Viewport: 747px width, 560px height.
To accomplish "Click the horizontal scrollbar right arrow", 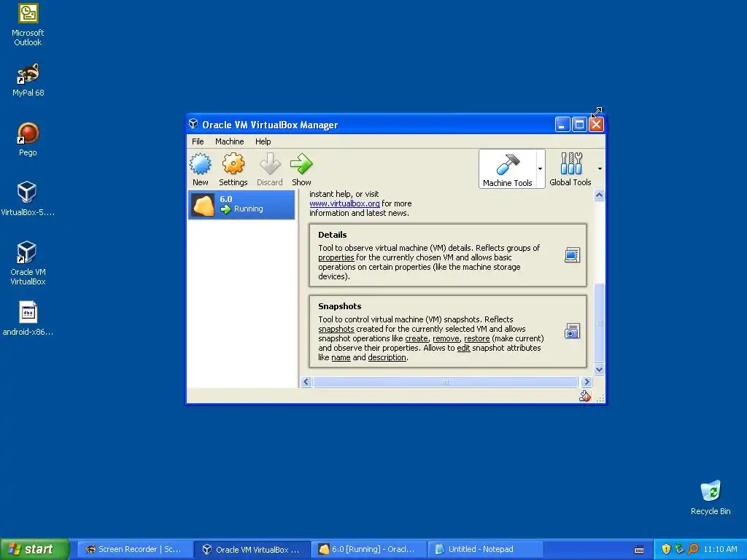I will click(587, 382).
